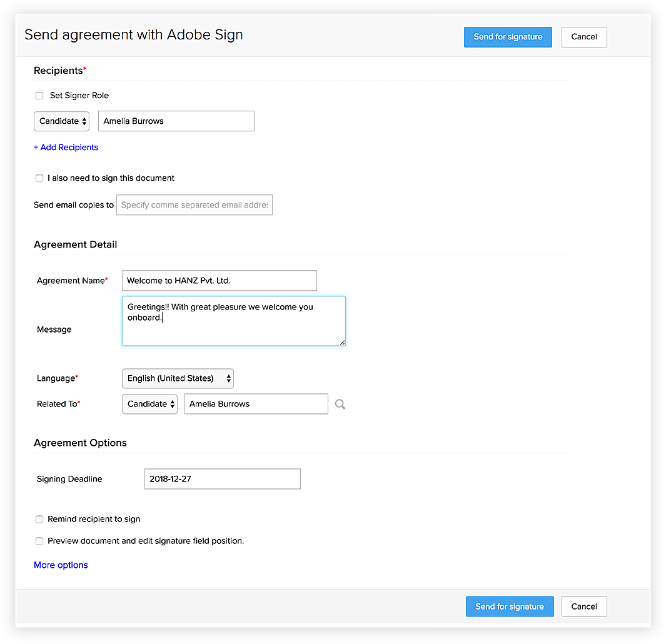This screenshot has height=644, width=666.
Task: Check 'I also need to sign this document'
Action: (x=39, y=178)
